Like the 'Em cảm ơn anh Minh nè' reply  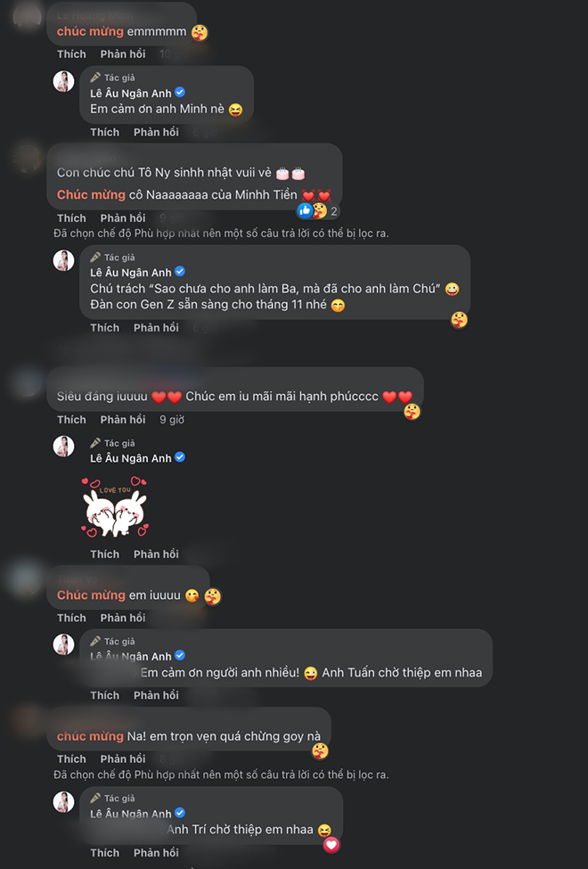pyautogui.click(x=105, y=132)
